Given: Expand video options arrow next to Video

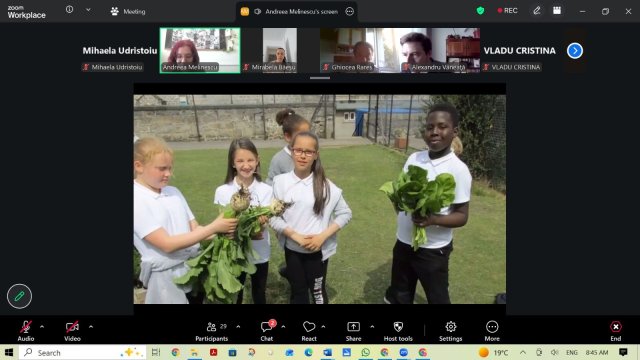Looking at the screenshot, I should pos(91,327).
